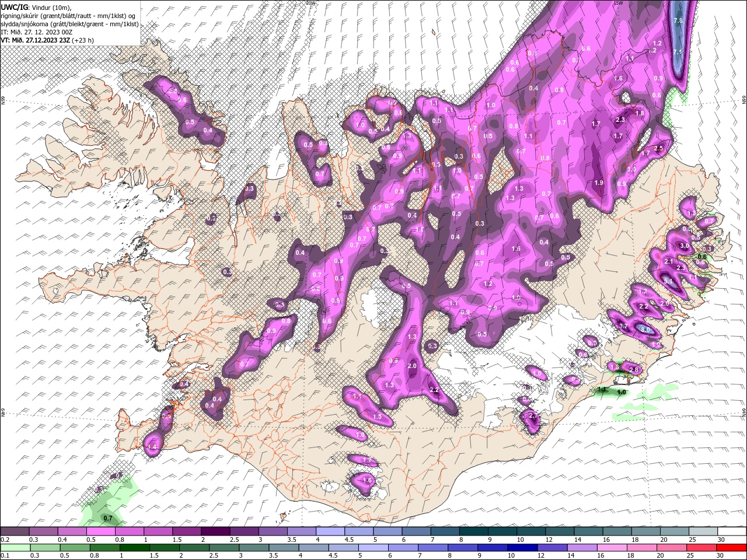Select the snow legend swatch between 3 and 3.5
The image size is (747, 560).
click(x=273, y=531)
